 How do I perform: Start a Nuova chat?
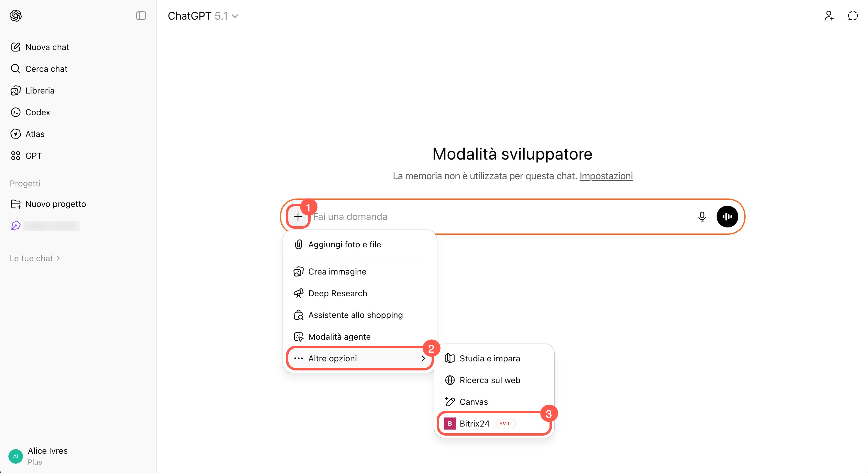pyautogui.click(x=47, y=47)
